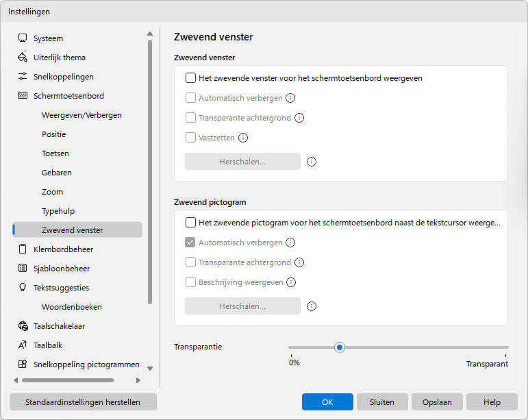Select Typehulp subsection

77,211
